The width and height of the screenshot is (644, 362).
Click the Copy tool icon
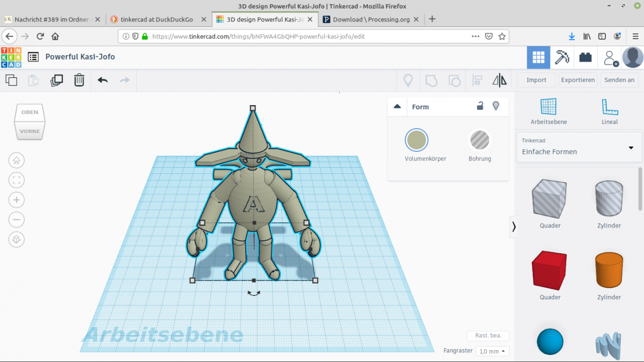click(11, 80)
